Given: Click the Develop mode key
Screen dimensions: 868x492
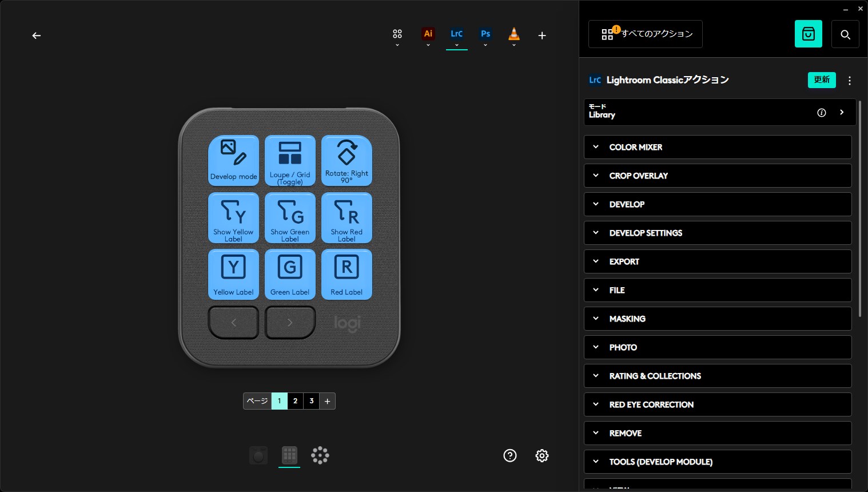Looking at the screenshot, I should (233, 161).
